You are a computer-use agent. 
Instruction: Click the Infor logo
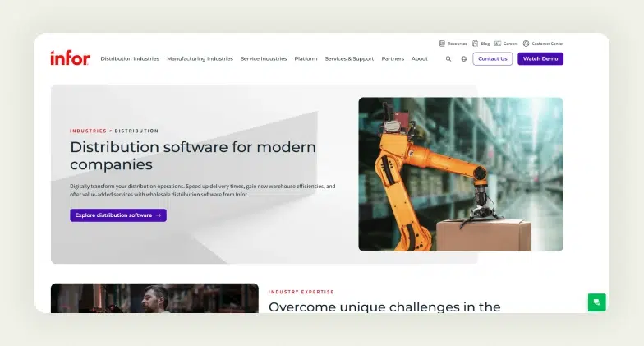[71, 58]
